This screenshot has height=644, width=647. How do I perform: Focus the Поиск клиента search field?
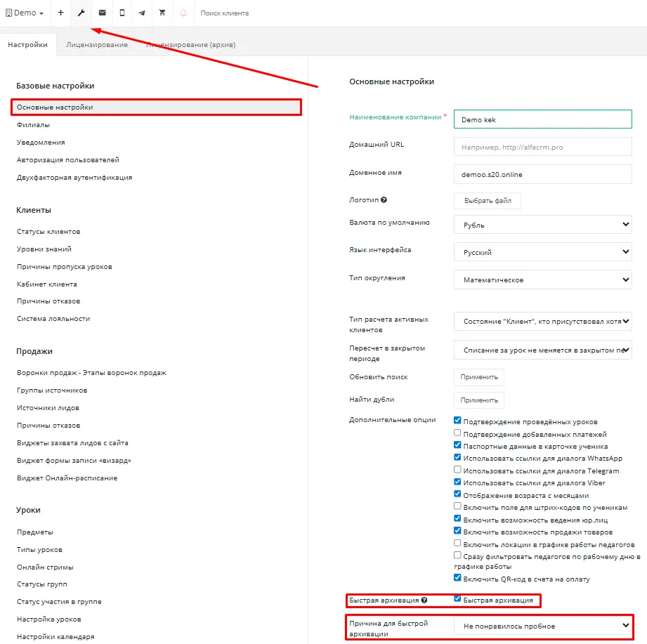[225, 13]
